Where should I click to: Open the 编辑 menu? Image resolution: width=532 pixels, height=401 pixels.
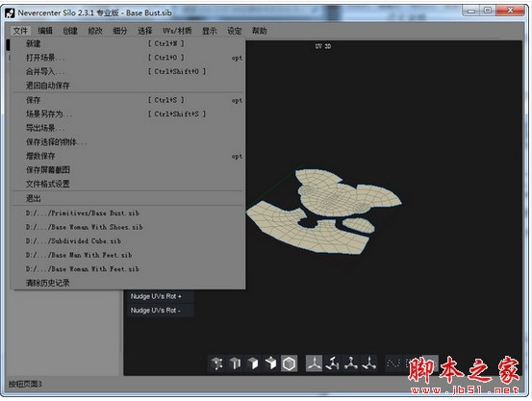pos(45,31)
